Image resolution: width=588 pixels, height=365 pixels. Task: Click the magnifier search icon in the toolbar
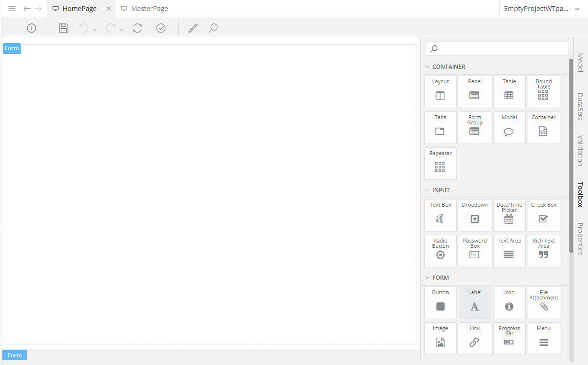pyautogui.click(x=213, y=28)
